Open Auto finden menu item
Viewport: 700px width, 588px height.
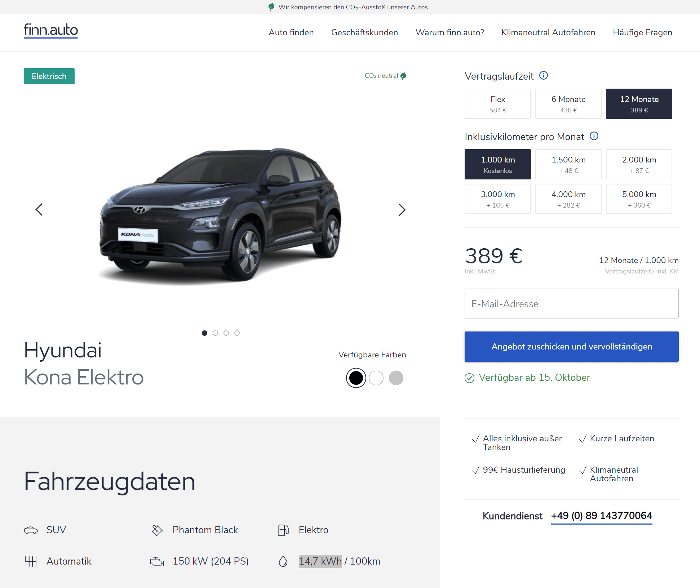point(291,32)
